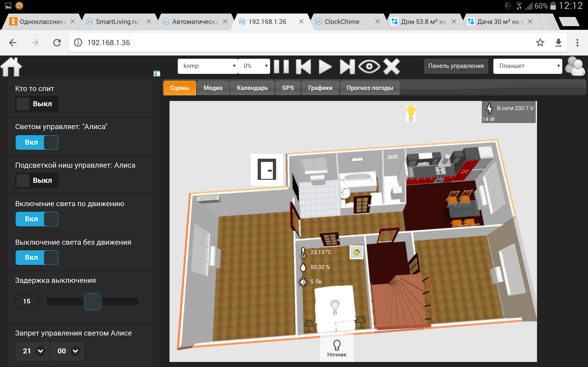Click the eye icon in player bar
The width and height of the screenshot is (588, 367).
369,66
